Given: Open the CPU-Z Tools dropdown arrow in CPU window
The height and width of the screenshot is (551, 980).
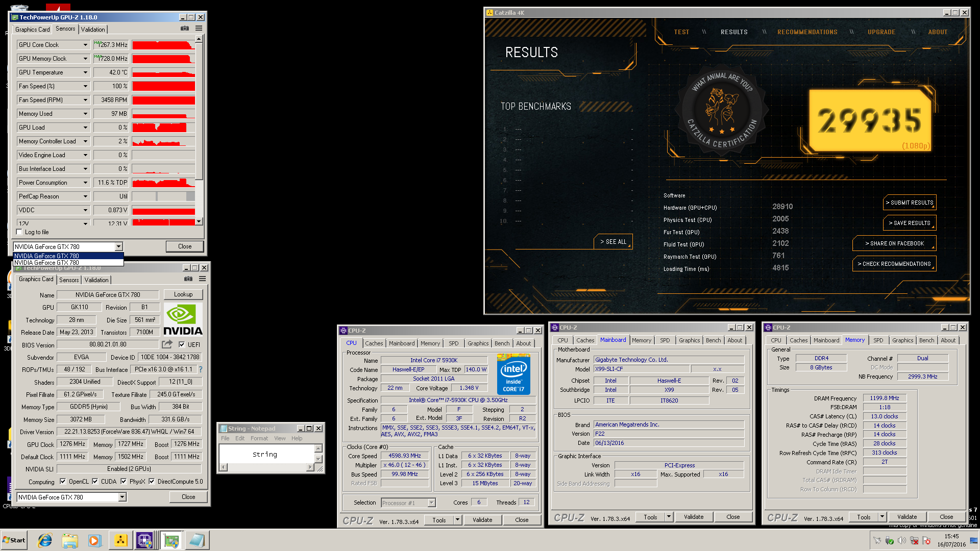Looking at the screenshot, I should click(x=457, y=520).
